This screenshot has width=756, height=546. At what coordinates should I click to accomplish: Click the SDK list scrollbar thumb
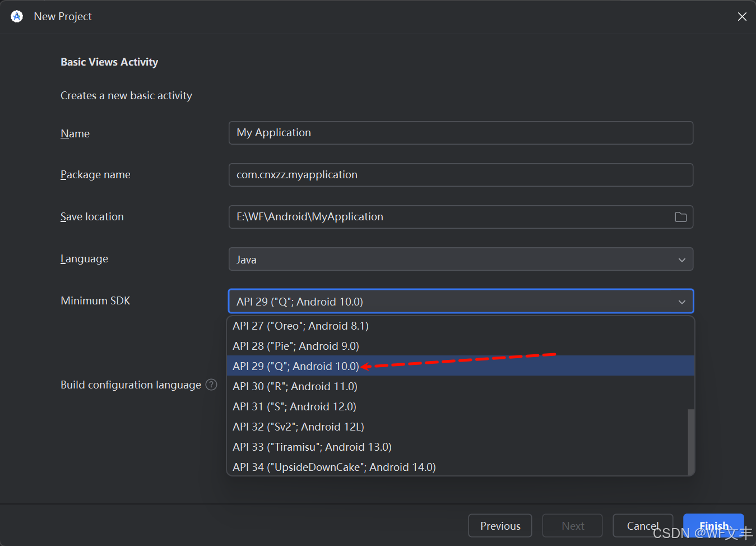691,442
